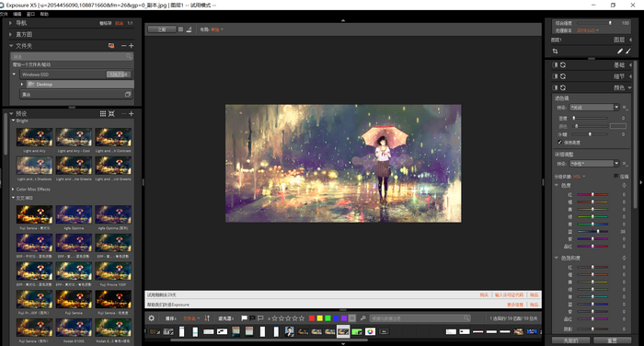Open the 文件 menu

tap(4, 14)
